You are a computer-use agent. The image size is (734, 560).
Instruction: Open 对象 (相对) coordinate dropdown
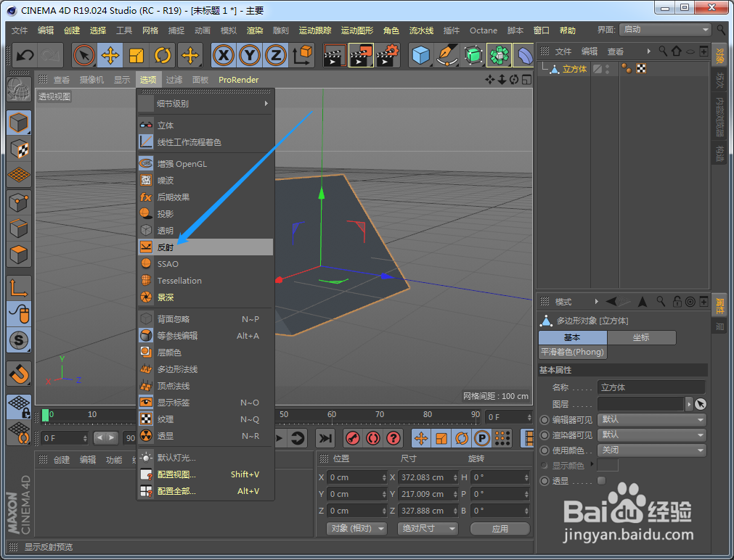coord(356,528)
